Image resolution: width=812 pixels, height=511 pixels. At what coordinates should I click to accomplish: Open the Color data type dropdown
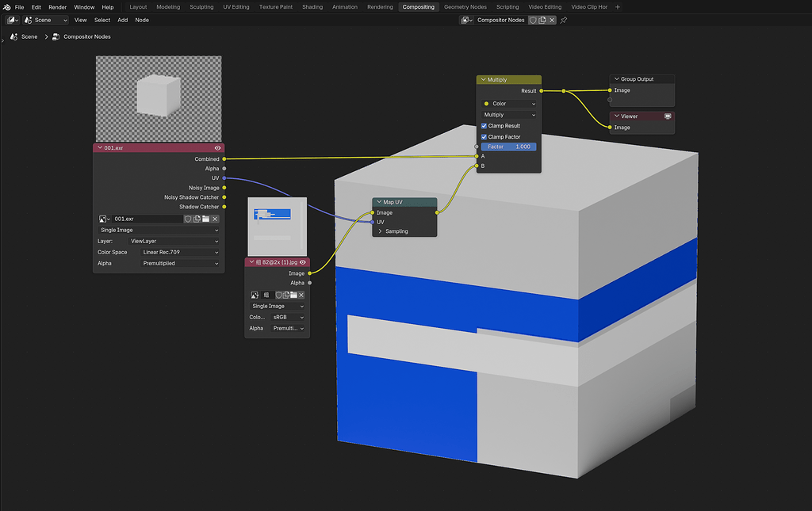[x=508, y=104]
